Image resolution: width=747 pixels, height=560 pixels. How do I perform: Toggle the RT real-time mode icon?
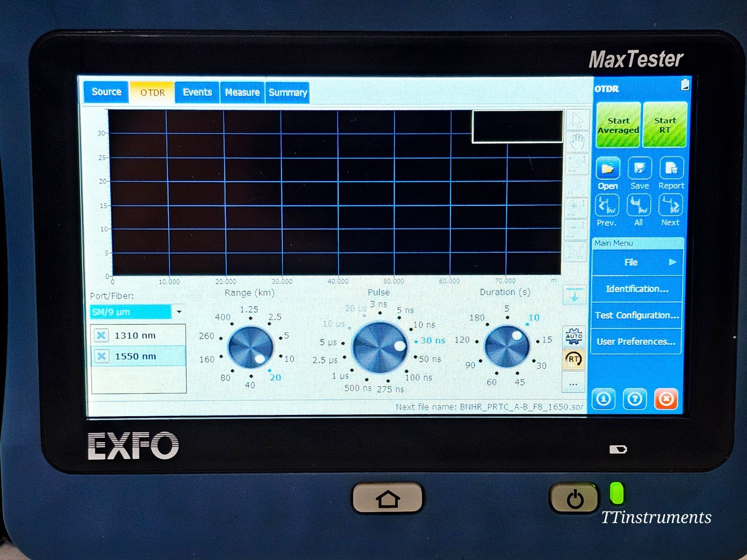(x=574, y=359)
